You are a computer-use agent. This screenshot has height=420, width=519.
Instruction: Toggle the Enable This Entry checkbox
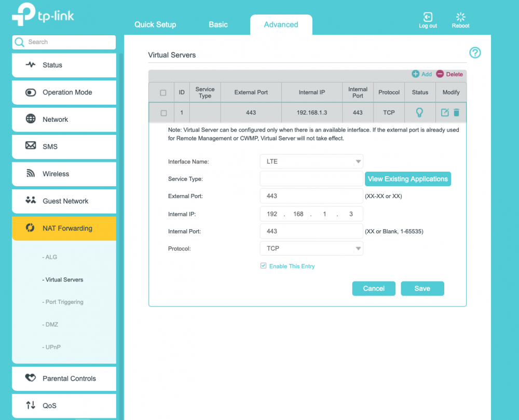tap(264, 266)
